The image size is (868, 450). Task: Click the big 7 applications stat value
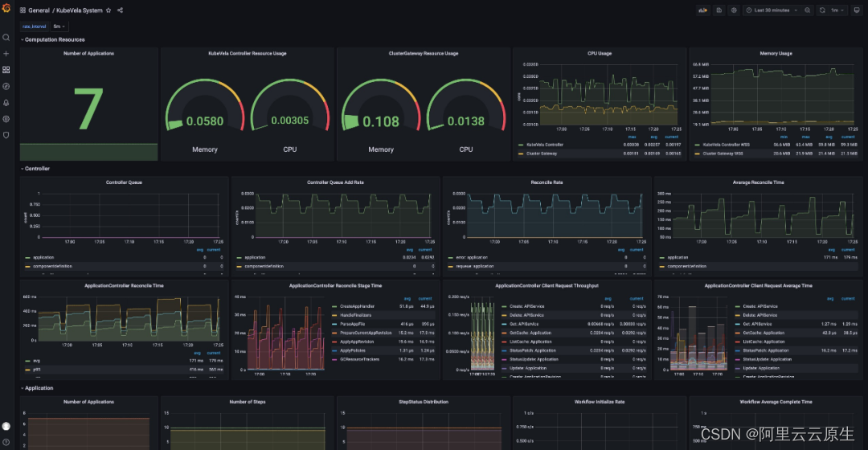88,109
